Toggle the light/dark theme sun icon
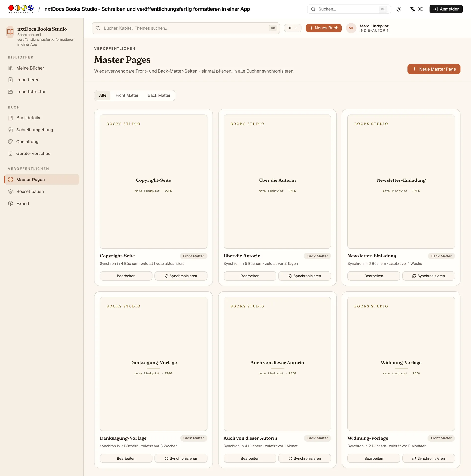 399,9
